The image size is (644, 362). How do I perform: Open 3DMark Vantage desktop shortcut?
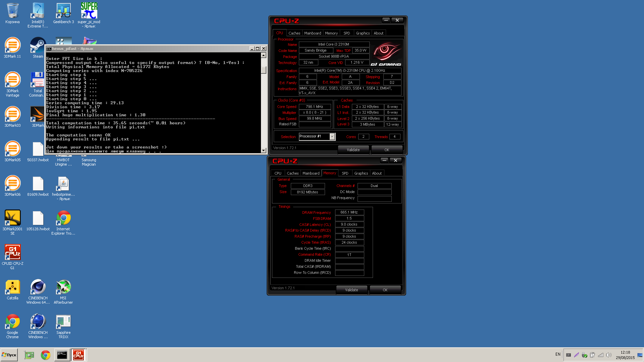pyautogui.click(x=12, y=84)
